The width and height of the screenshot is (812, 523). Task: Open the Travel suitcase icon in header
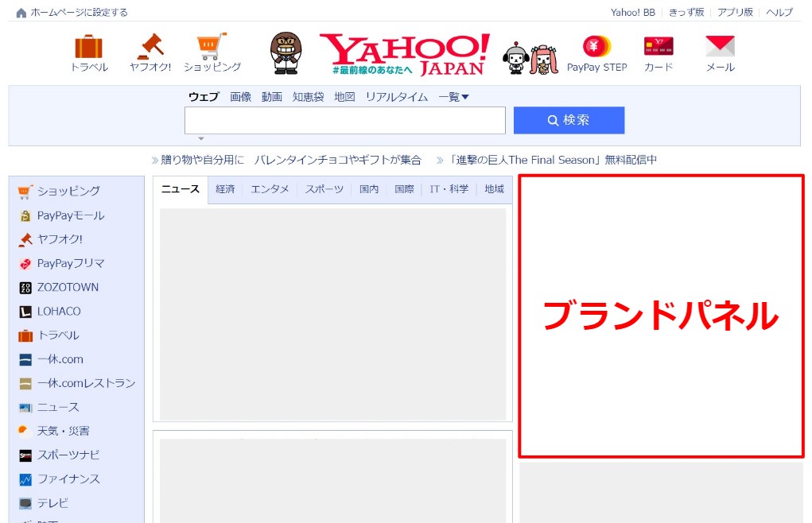coord(88,47)
